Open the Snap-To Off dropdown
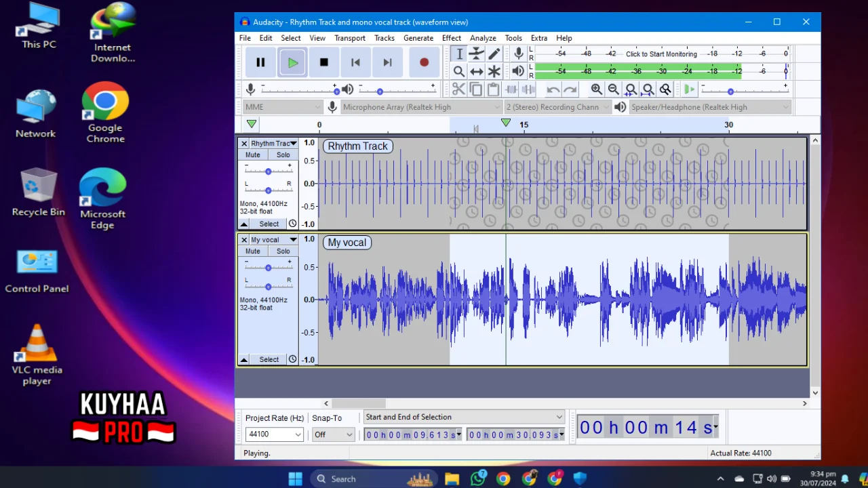This screenshot has height=488, width=868. (334, 434)
